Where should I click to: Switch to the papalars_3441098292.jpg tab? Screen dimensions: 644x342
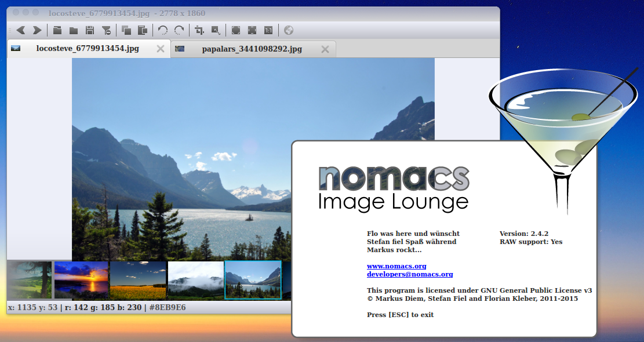pos(252,49)
